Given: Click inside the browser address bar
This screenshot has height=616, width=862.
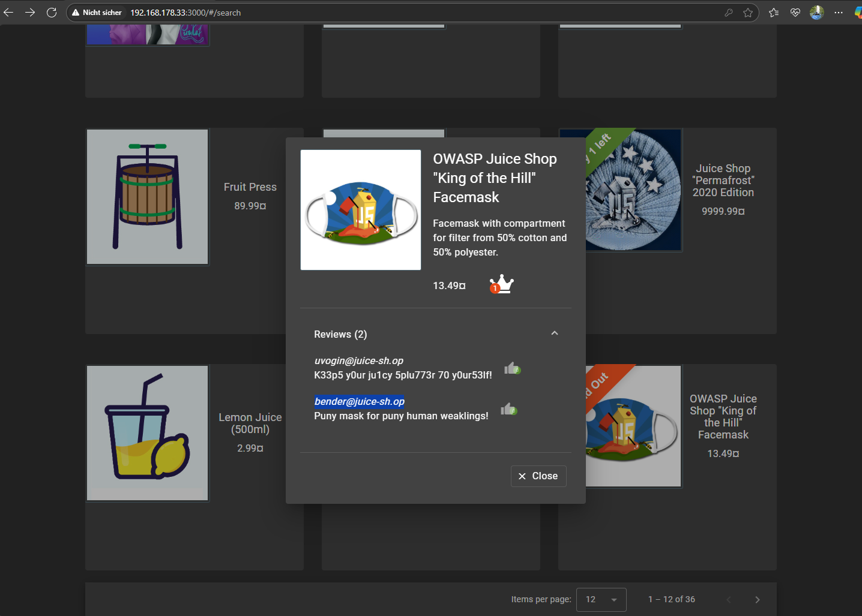Looking at the screenshot, I should (240, 12).
